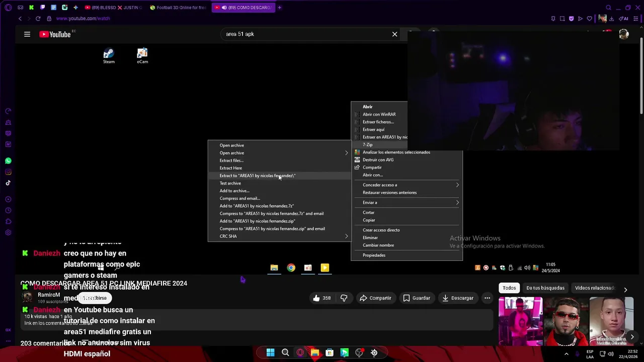Click 'Eliminar' in context menu
This screenshot has width=644, height=362.
[407, 238]
